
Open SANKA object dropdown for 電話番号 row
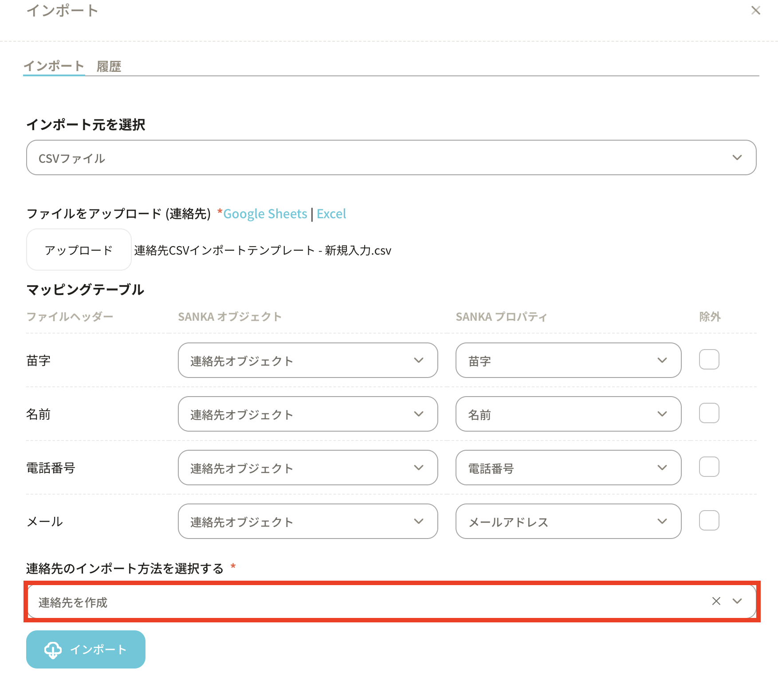click(x=307, y=468)
